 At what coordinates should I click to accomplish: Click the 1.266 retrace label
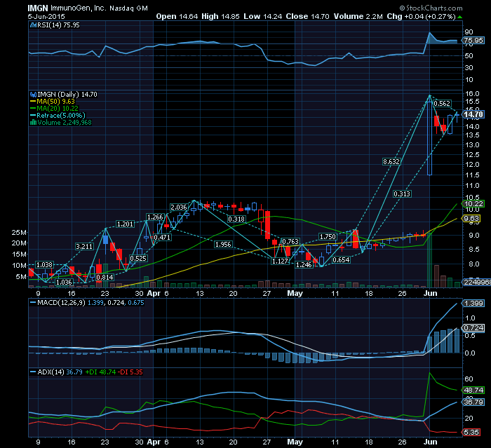tap(155, 217)
